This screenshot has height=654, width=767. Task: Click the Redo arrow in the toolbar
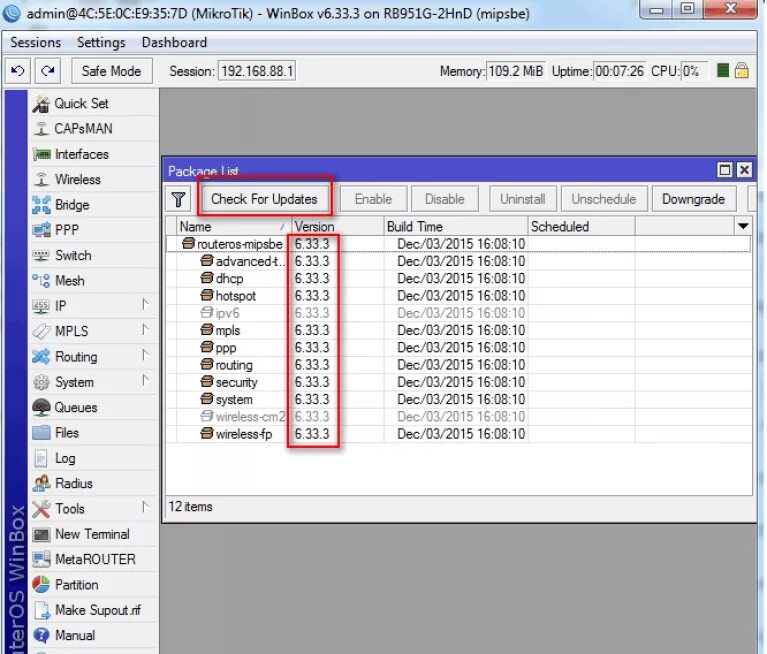(48, 71)
